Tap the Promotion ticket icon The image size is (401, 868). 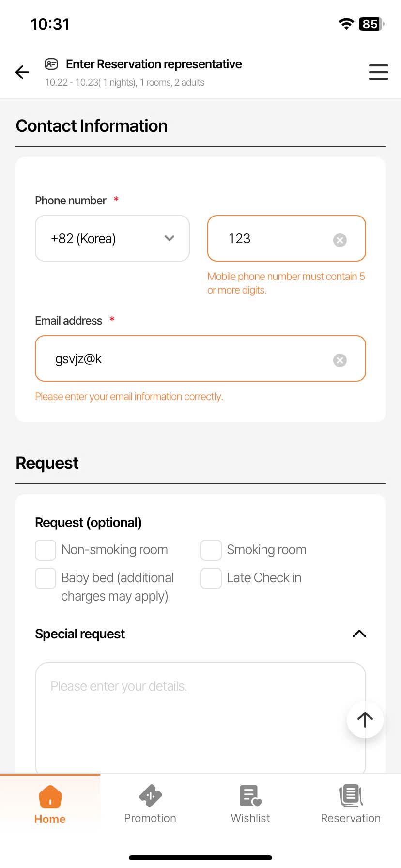point(150,796)
